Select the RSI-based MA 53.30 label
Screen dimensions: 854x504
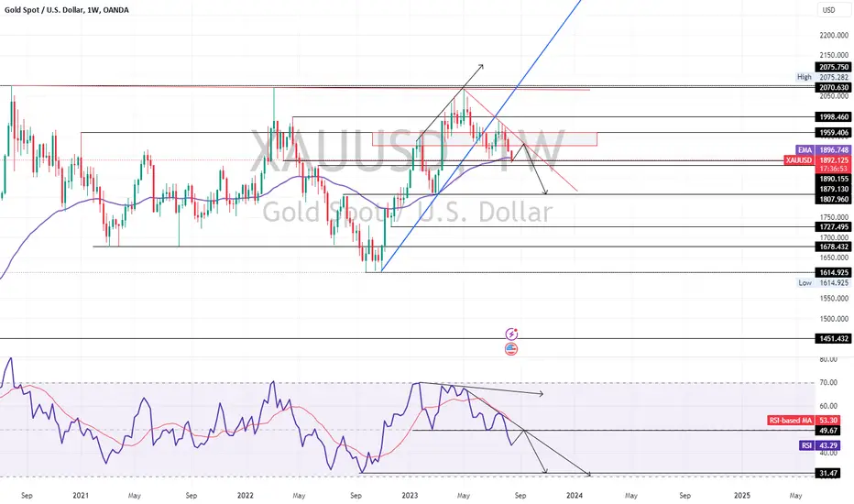tap(804, 420)
